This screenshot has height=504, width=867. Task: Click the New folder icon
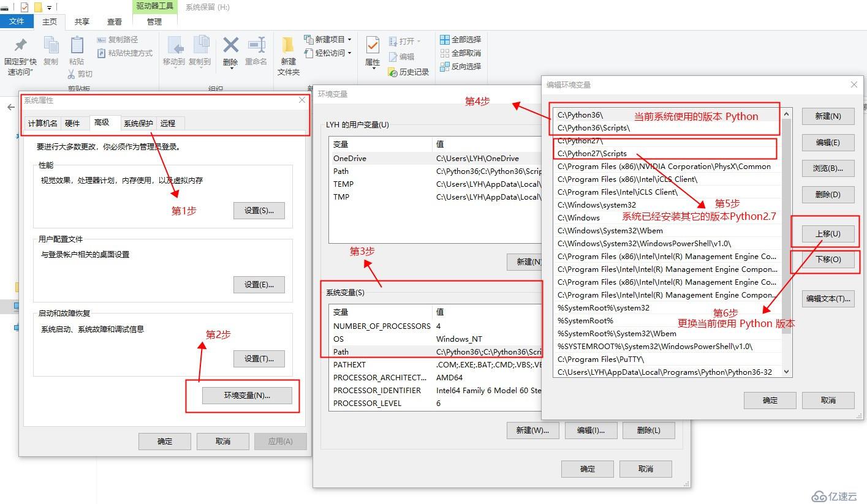288,46
